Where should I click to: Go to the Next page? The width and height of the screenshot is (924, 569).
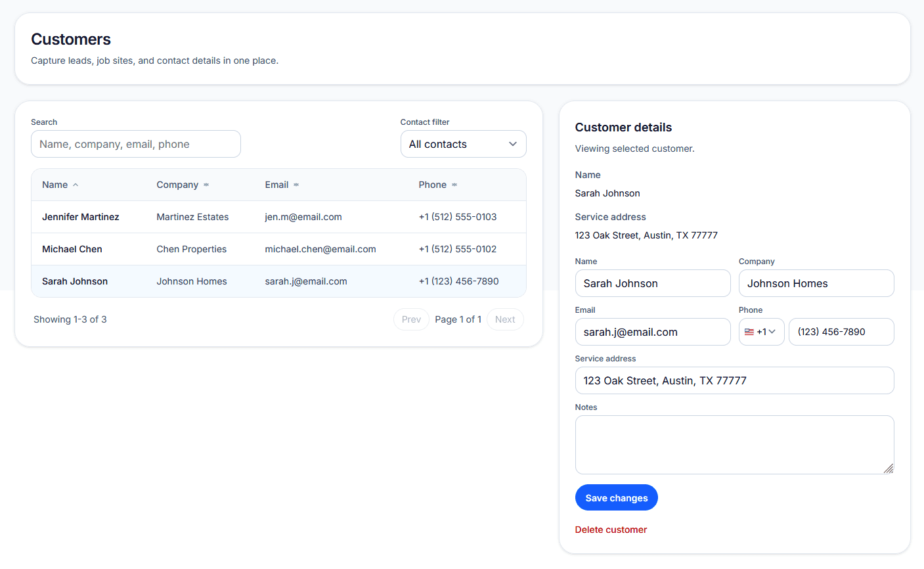coord(505,319)
